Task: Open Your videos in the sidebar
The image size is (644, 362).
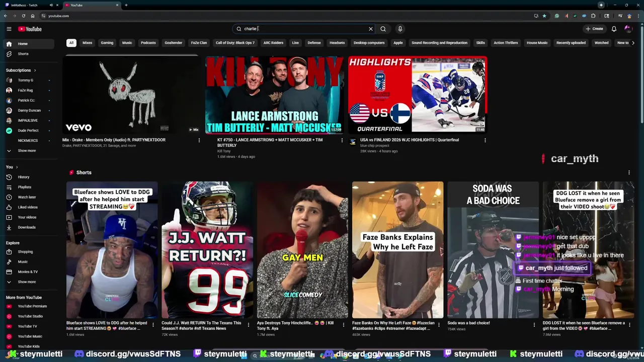Action: click(29, 217)
